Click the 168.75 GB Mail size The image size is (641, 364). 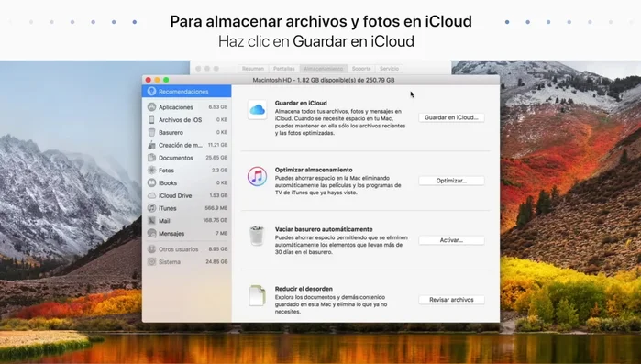coord(216,221)
